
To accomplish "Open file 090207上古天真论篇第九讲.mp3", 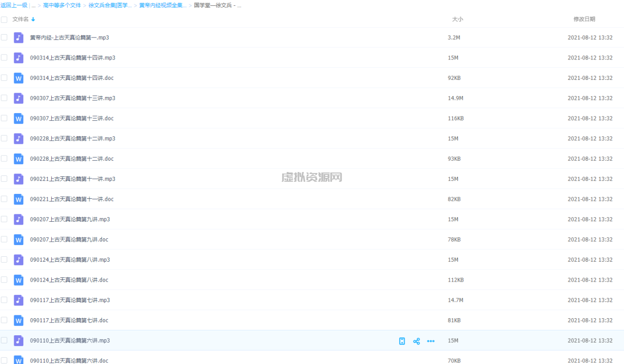I will pyautogui.click(x=70, y=219).
